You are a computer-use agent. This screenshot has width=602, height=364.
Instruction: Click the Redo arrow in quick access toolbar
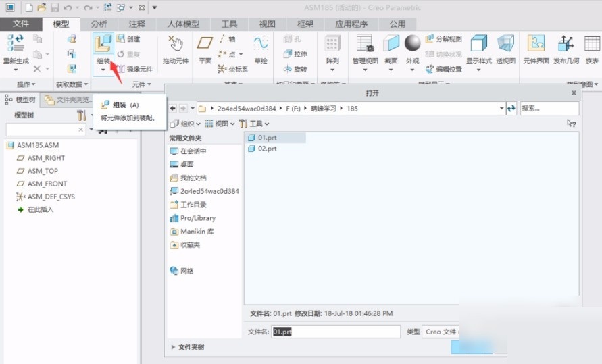coord(89,7)
